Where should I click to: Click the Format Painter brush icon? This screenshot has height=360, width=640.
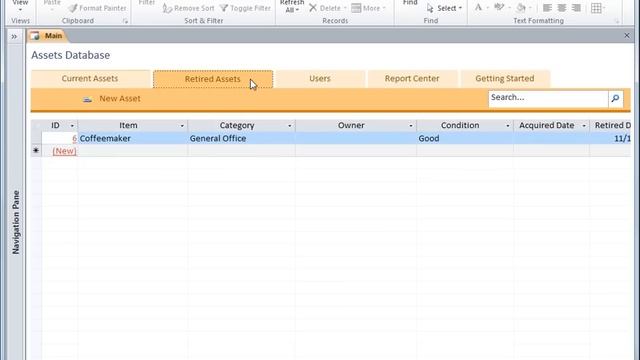[73, 8]
